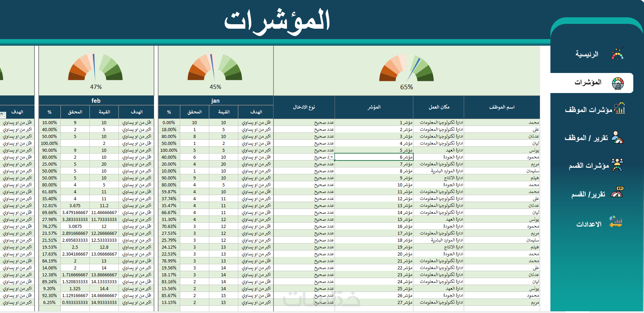This screenshot has height=313, width=644.
Task: Select the jan percentage 59.87%
Action: (x=169, y=192)
